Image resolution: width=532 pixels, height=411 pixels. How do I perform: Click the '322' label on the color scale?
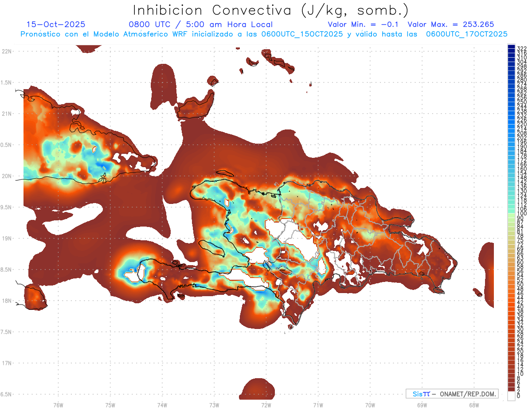[x=522, y=48]
